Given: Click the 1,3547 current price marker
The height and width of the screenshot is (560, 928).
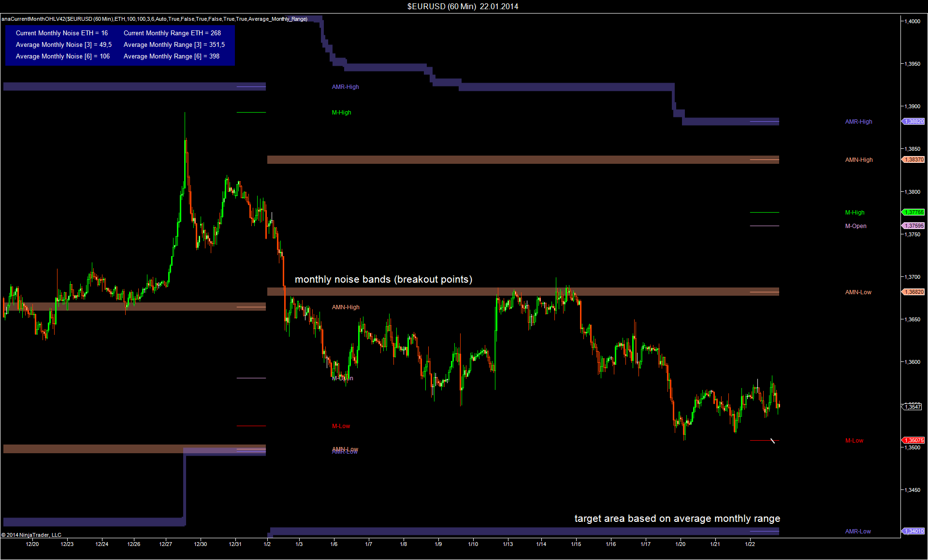Looking at the screenshot, I should coord(913,407).
